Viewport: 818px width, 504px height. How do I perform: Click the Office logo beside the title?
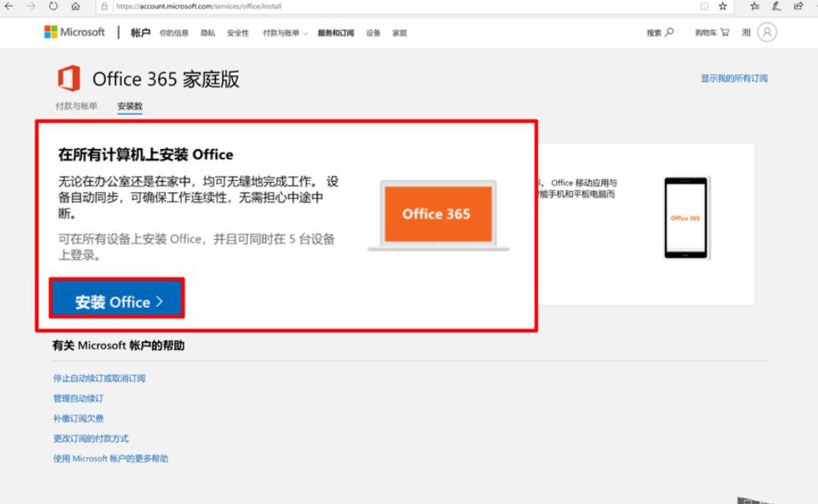69,78
